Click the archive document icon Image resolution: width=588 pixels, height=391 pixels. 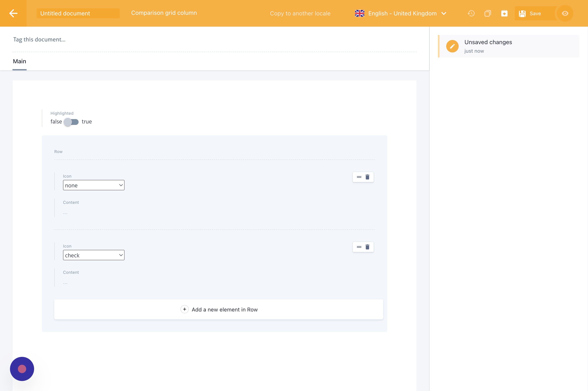point(504,13)
